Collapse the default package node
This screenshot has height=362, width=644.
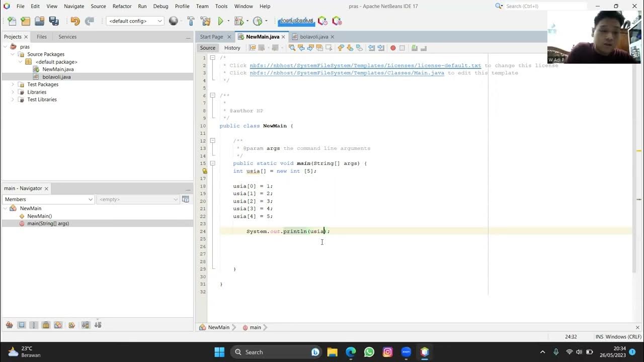[21, 62]
